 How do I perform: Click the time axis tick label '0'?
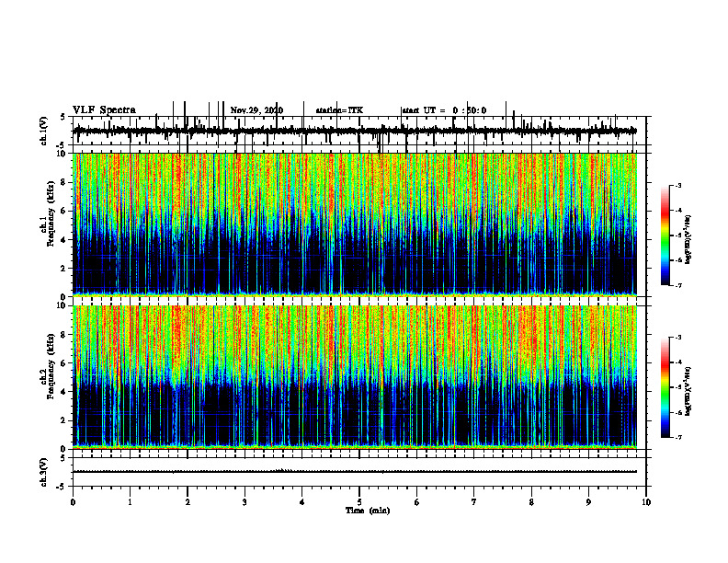(x=73, y=502)
